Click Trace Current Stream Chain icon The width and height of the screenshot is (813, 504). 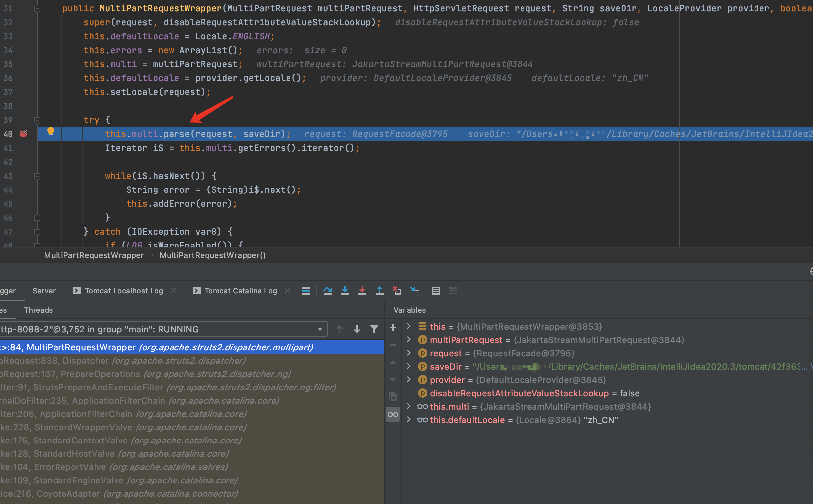pos(453,291)
